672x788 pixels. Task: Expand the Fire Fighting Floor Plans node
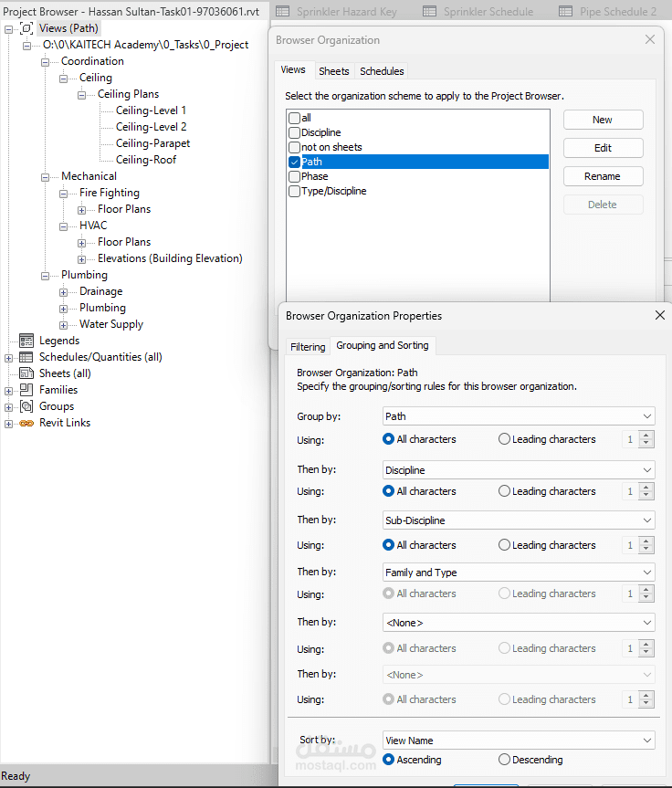pos(82,209)
